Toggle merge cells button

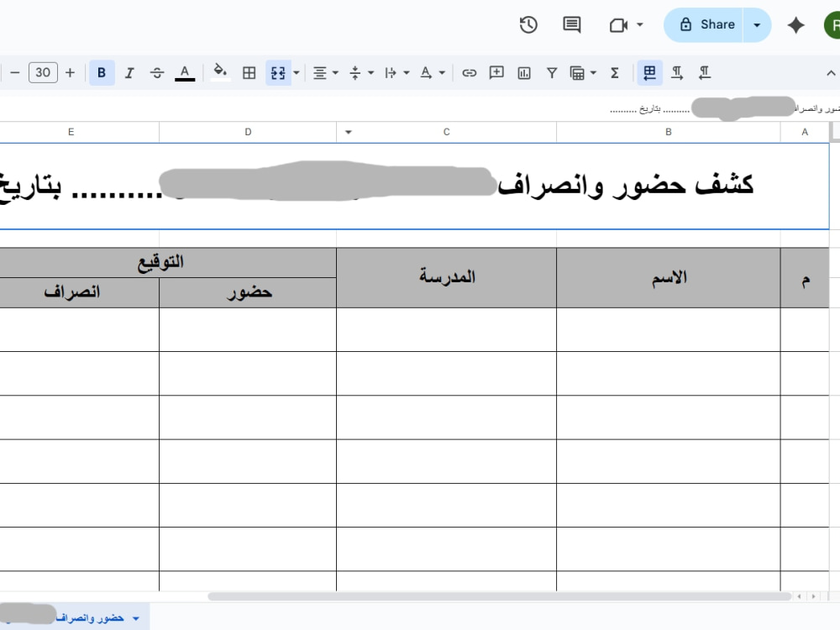click(278, 72)
